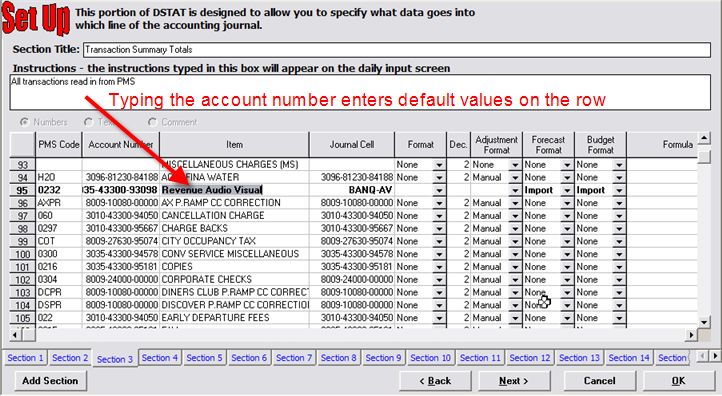This screenshot has height=396, width=722.
Task: Confirm with the OK button
Action: [x=678, y=381]
